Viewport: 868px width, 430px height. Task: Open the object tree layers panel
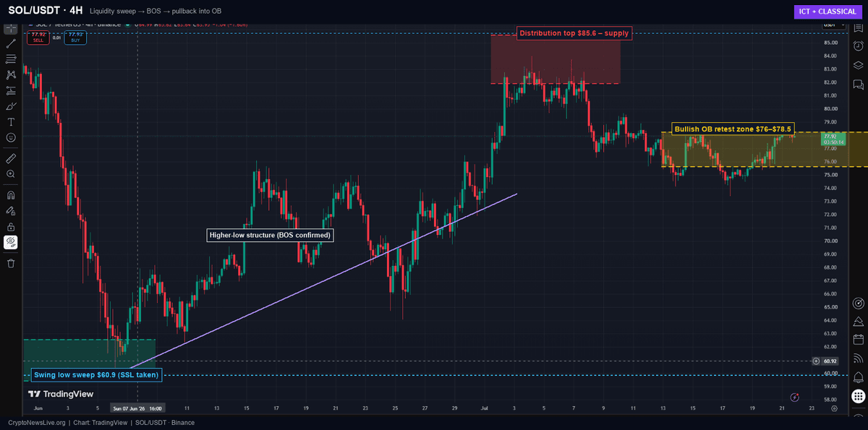[x=859, y=65]
